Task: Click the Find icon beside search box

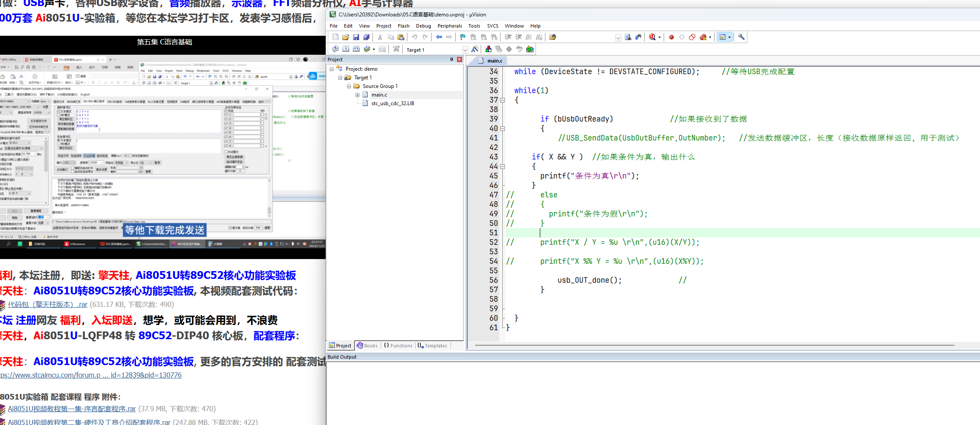Action: click(628, 37)
